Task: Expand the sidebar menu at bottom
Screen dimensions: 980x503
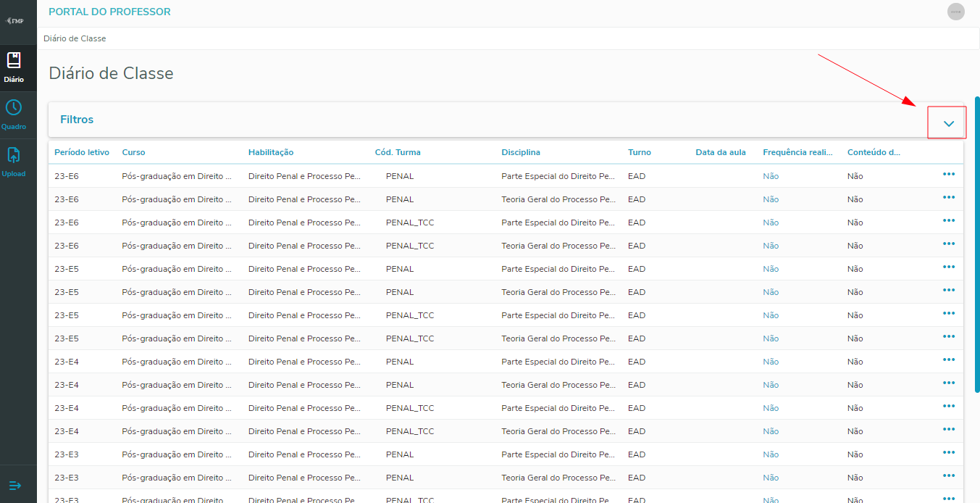Action: (x=15, y=485)
